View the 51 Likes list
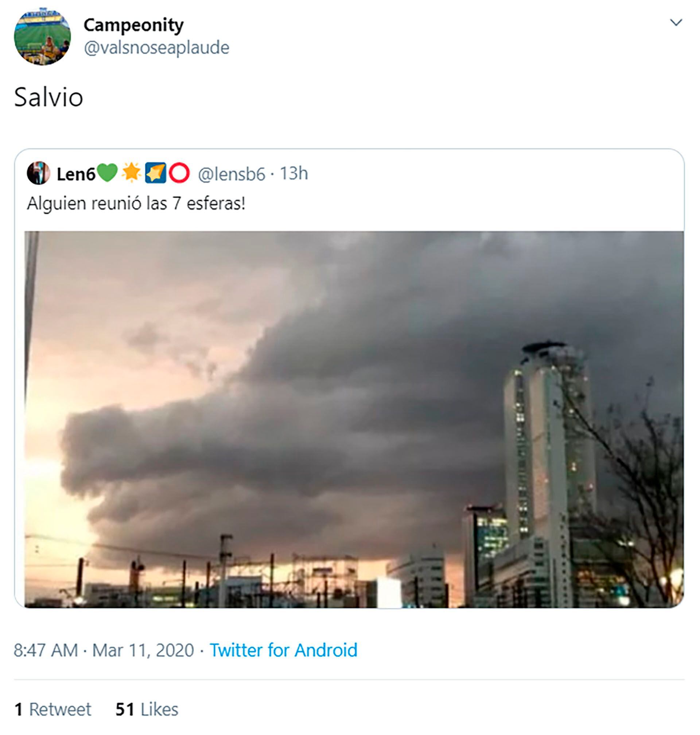 tap(147, 709)
